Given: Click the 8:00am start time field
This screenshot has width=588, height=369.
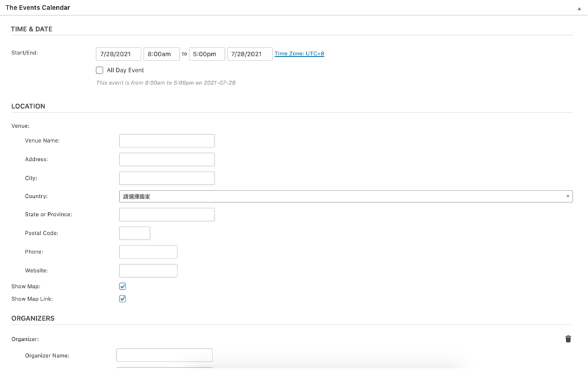Looking at the screenshot, I should click(x=161, y=54).
